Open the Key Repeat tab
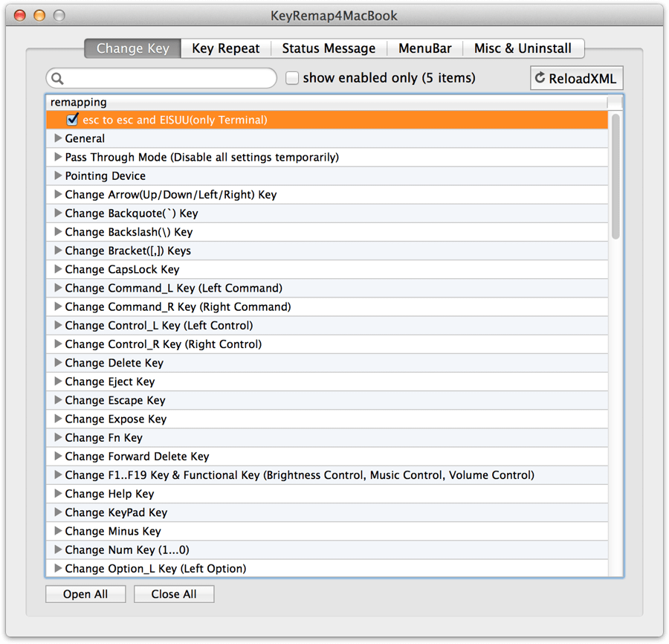 point(226,48)
